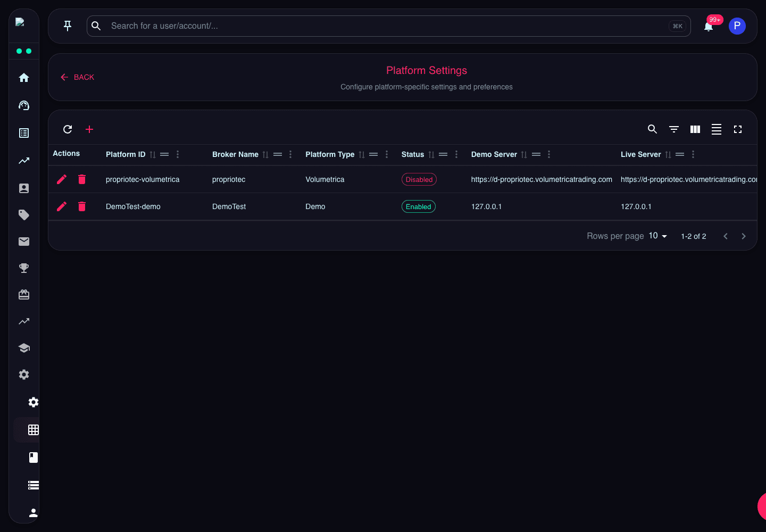The height and width of the screenshot is (532, 766).
Task: Click the DemoTest-demo platform ID cell
Action: 133,206
